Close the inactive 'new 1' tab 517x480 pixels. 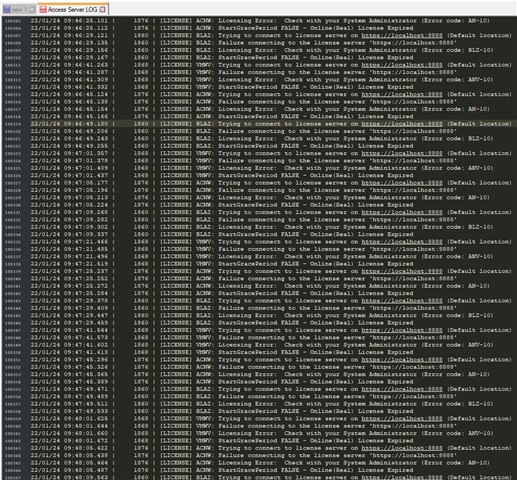32,10
